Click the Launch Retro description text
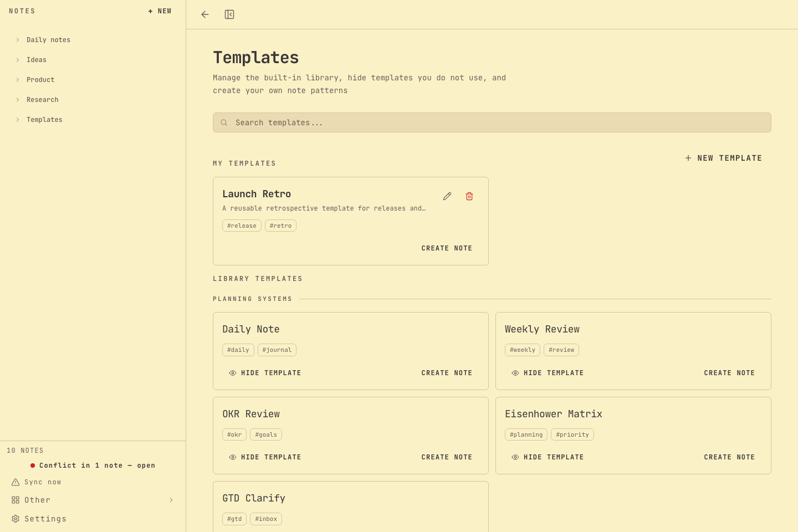Viewport: 798px width, 532px height. tap(324, 208)
